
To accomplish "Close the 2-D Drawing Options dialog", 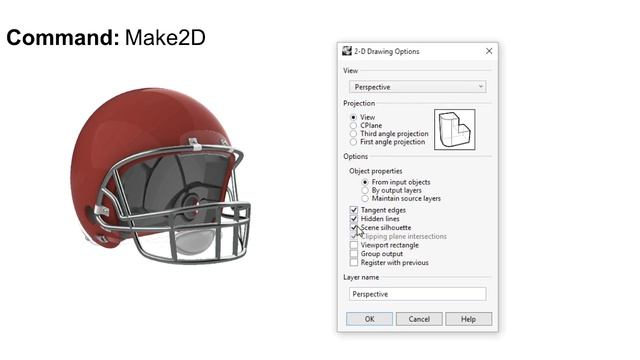I will pyautogui.click(x=489, y=51).
